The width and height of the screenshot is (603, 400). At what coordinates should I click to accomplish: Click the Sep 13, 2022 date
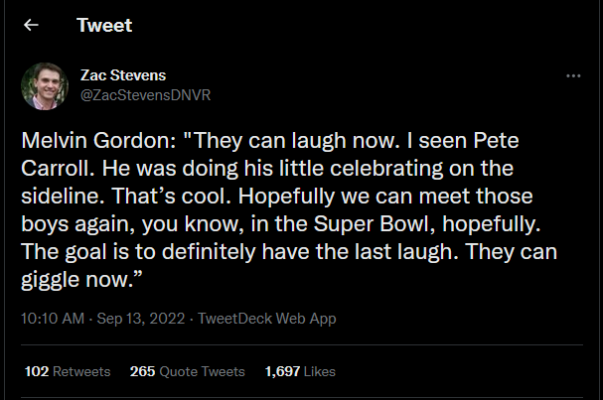coord(141,318)
